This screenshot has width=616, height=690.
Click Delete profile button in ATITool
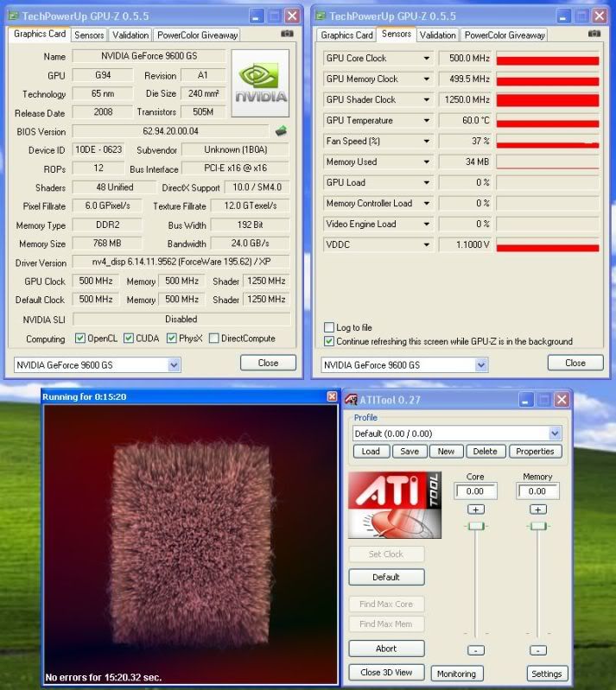[486, 451]
